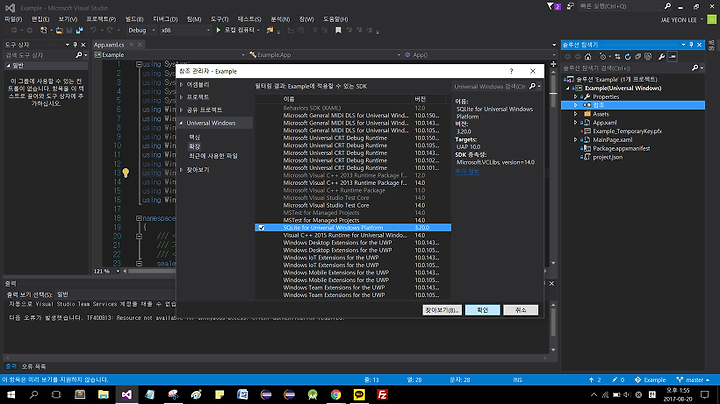720x404 pixels.
Task: Click the 취소 button in Reference Manager
Action: pos(520,310)
